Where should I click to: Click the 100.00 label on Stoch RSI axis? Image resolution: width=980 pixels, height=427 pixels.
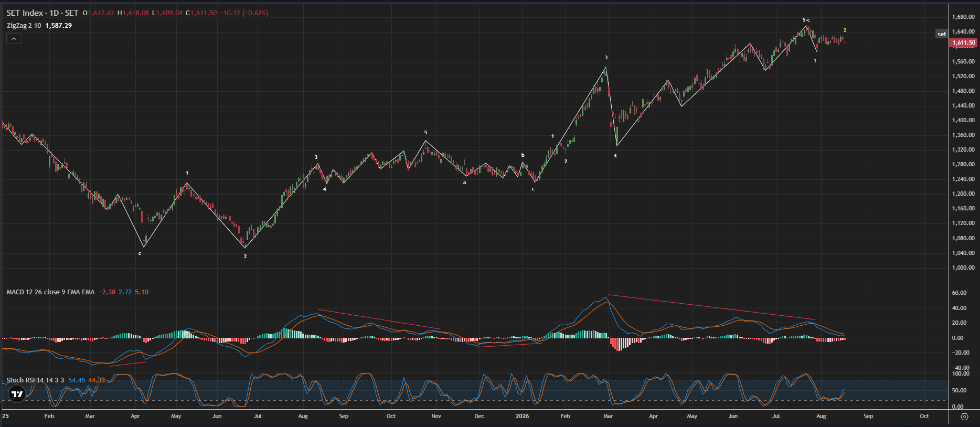[961, 373]
